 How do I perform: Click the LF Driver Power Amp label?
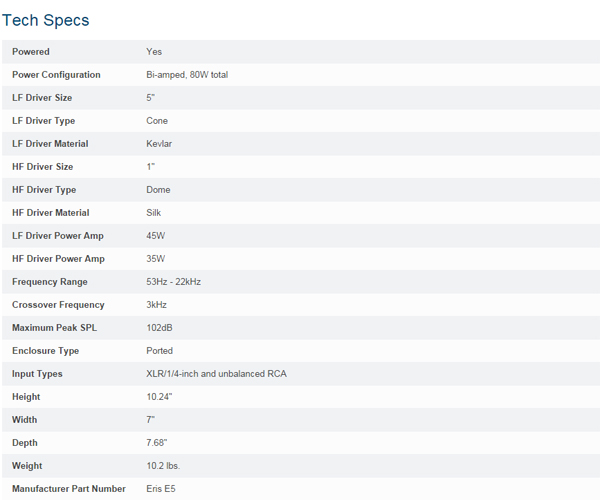58,236
